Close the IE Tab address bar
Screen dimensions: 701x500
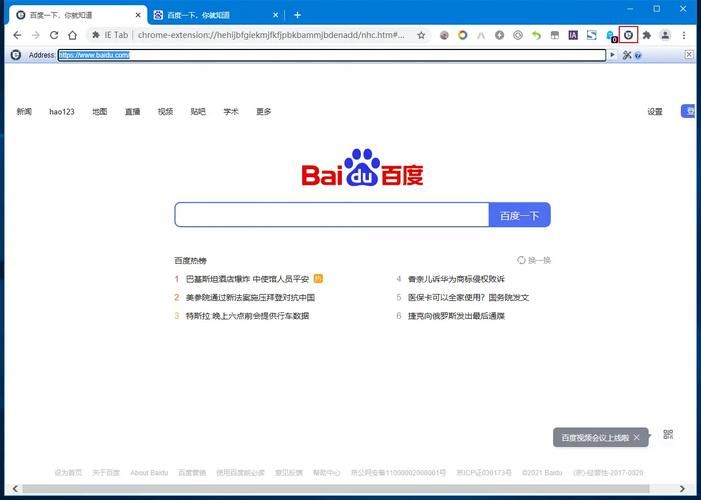pos(689,55)
